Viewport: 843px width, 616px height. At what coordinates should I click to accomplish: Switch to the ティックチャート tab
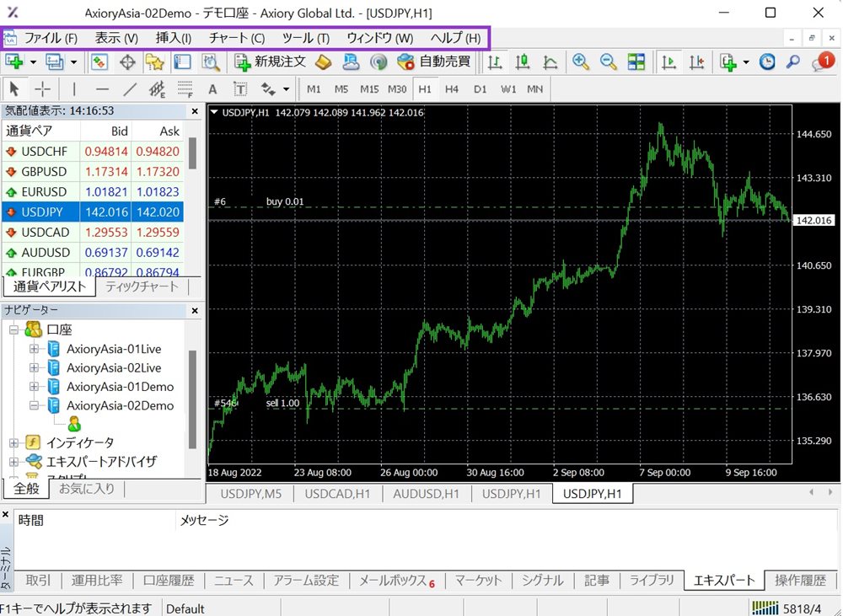(142, 287)
